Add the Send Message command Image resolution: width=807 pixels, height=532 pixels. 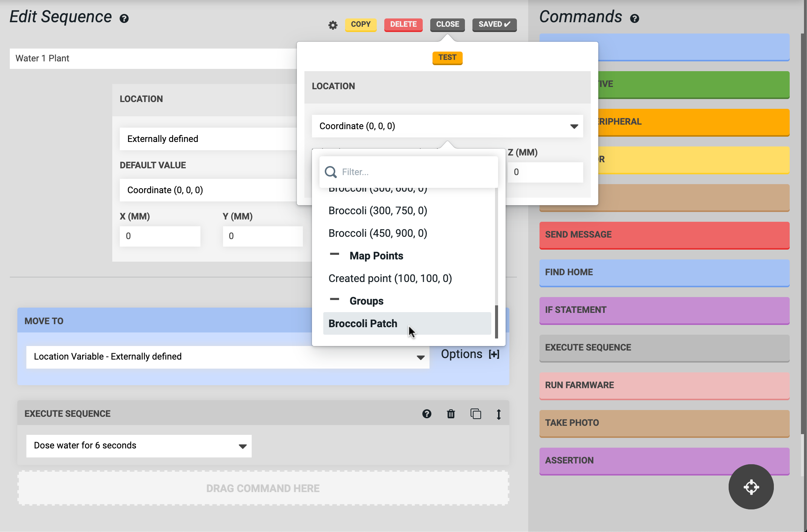tap(664, 235)
